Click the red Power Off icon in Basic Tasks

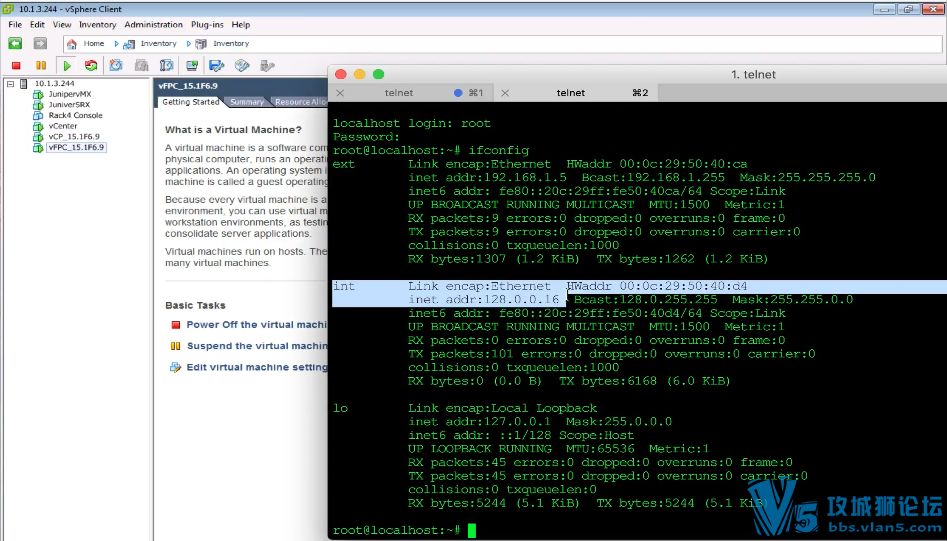tap(176, 325)
